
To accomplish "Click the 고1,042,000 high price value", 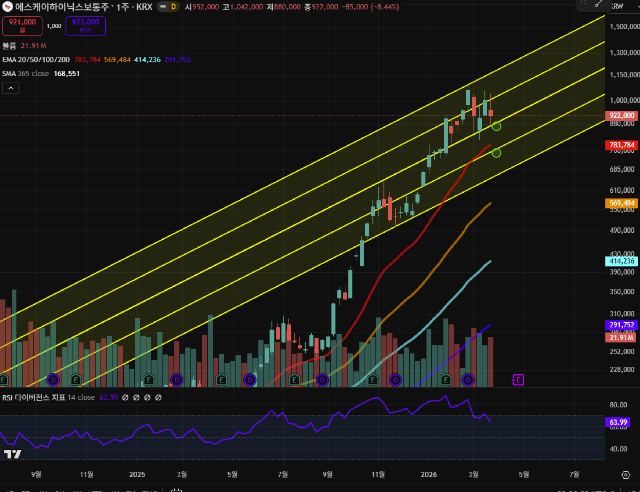I will pyautogui.click(x=243, y=7).
